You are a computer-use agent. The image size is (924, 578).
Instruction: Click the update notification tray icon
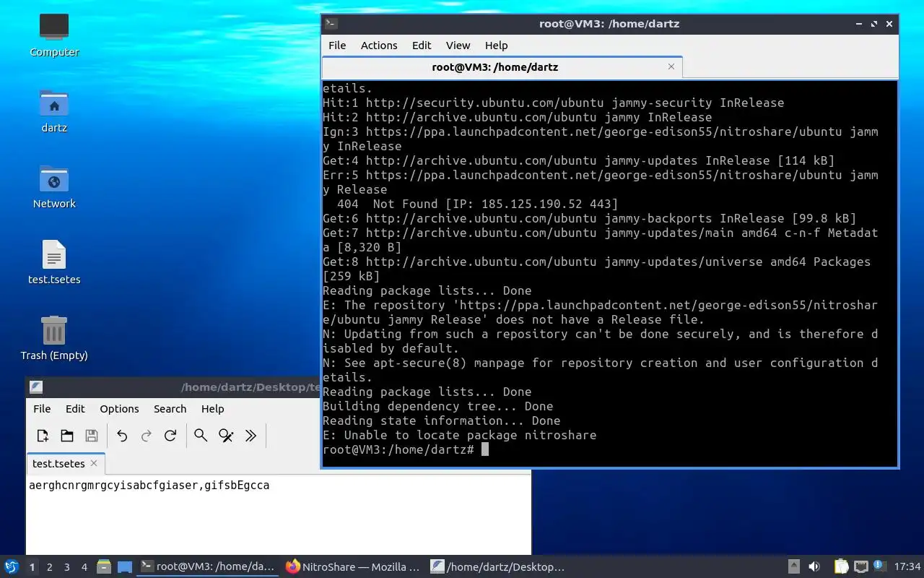(x=879, y=566)
